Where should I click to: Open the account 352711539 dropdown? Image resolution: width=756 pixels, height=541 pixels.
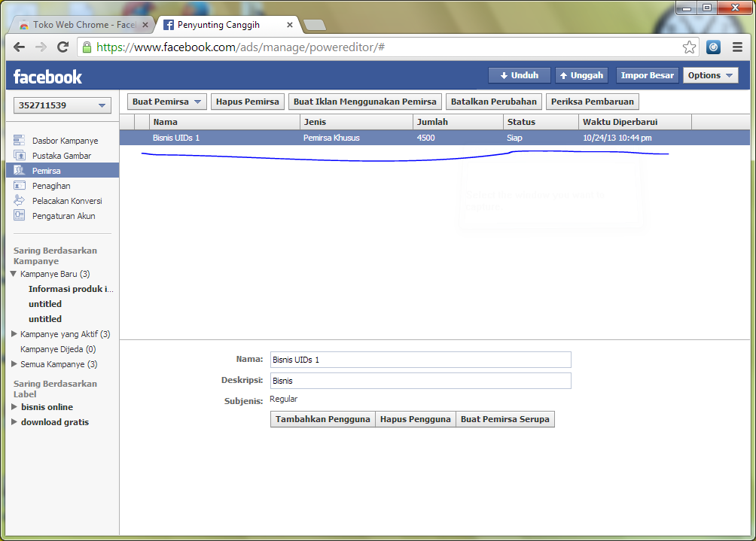click(62, 105)
